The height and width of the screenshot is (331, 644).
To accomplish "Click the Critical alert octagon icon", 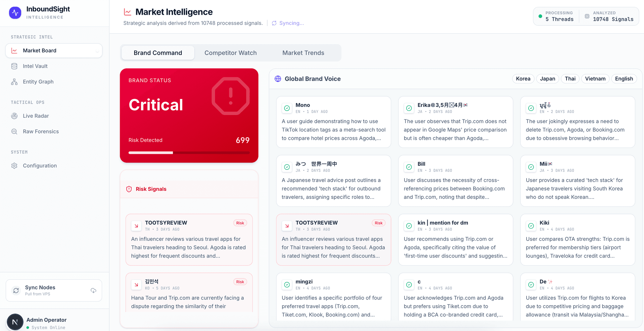I will point(231,96).
